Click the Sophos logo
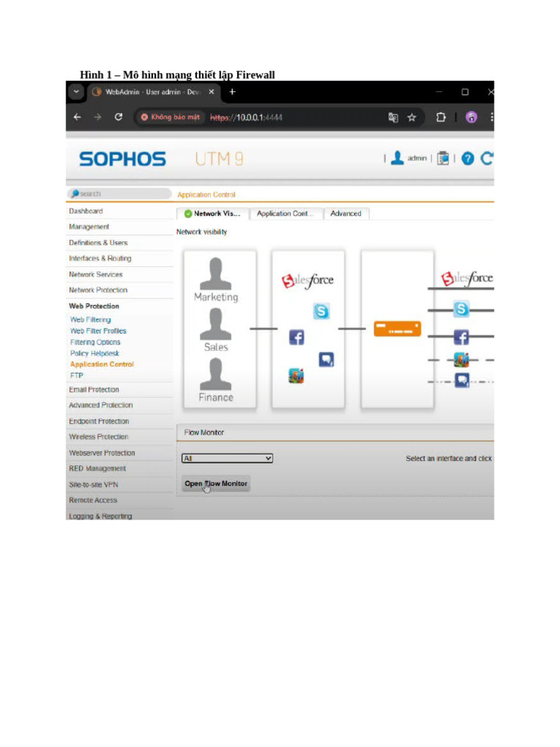The image size is (560, 747). pos(122,158)
